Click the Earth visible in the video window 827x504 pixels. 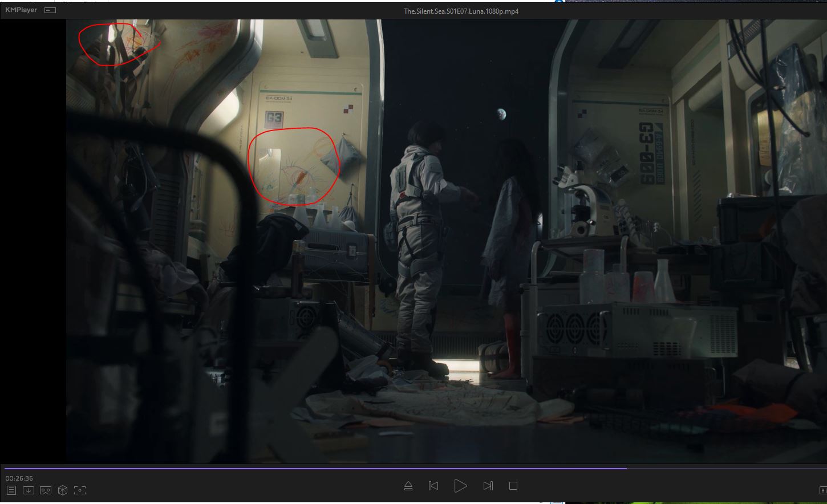[x=501, y=114]
